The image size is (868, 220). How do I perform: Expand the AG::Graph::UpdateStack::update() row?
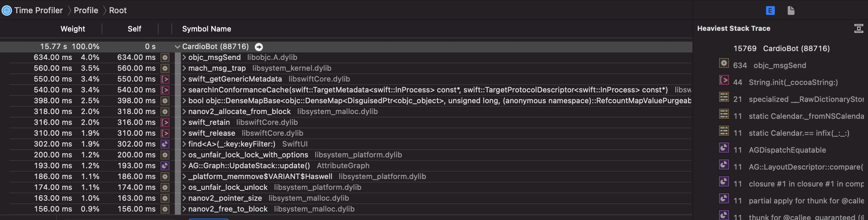184,166
